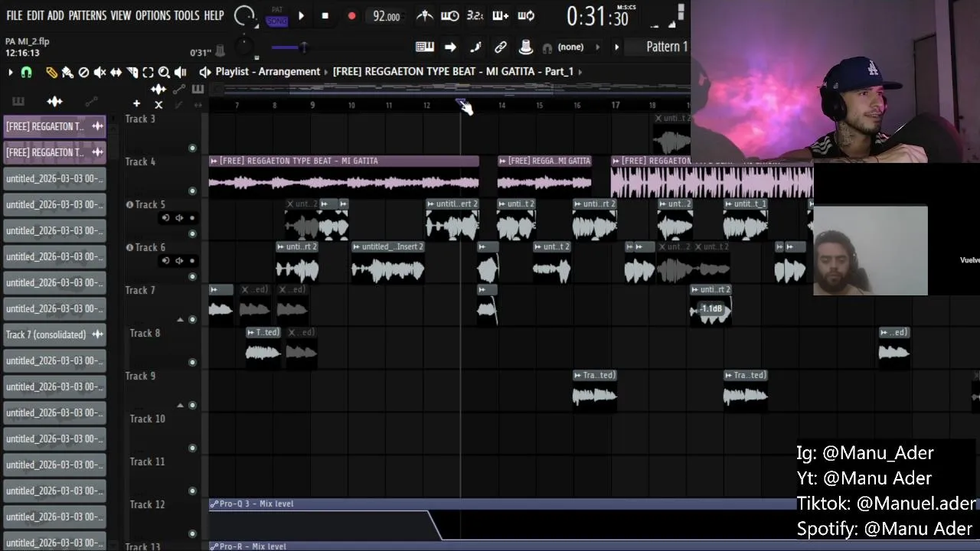Click the Playlist - Arrangement breadcrumb
The height and width of the screenshot is (551, 980).
click(268, 71)
